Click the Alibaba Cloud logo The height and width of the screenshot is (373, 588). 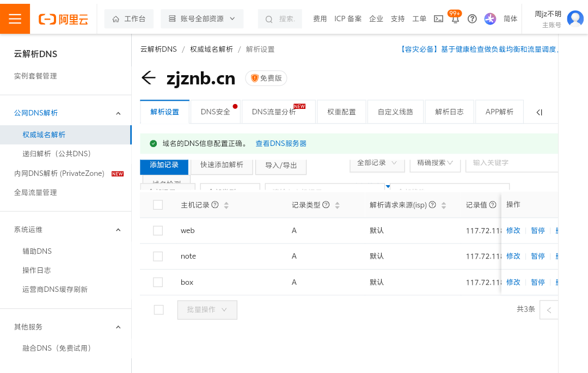[63, 19]
